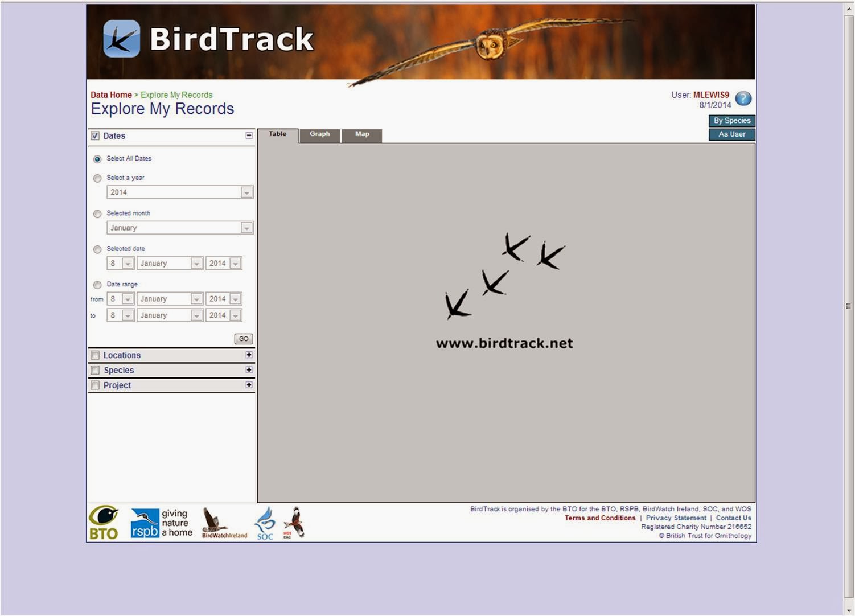This screenshot has width=855, height=616.
Task: Expand the Locations section plus icon
Action: click(249, 355)
